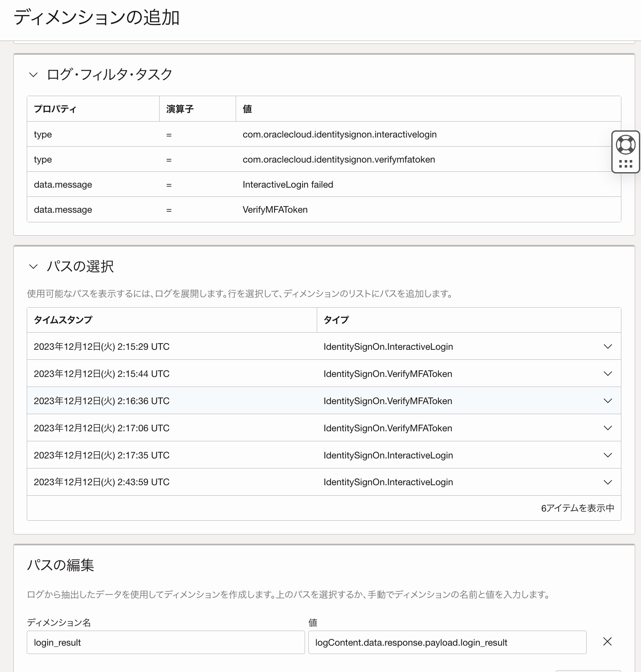Click the 値 path input field
641x672 pixels.
click(447, 642)
